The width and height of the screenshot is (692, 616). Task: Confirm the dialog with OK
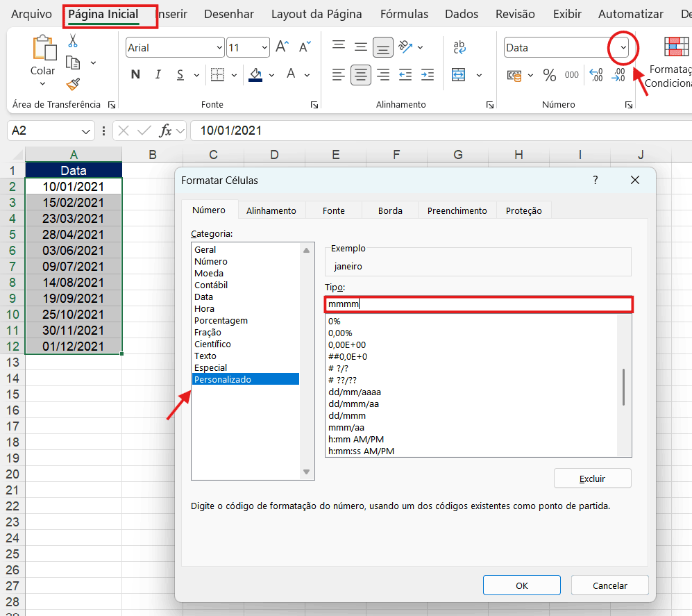point(522,585)
